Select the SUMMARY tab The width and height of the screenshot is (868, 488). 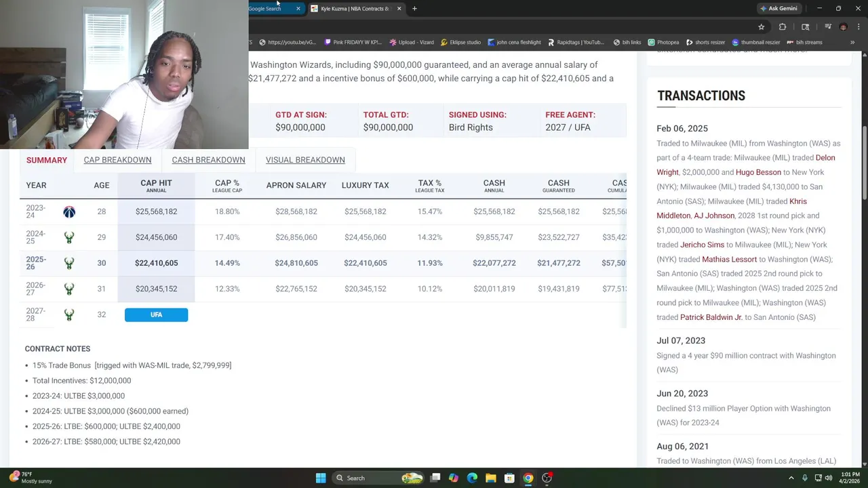(x=47, y=160)
